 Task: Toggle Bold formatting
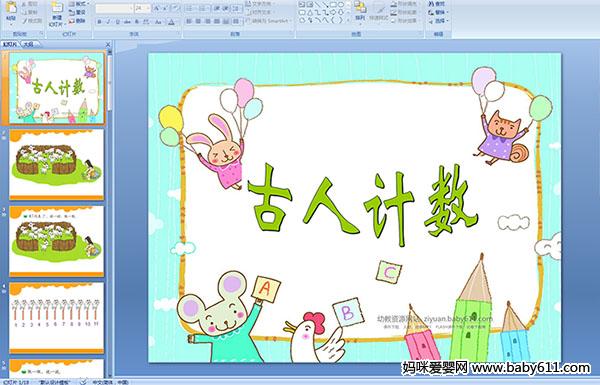point(99,22)
